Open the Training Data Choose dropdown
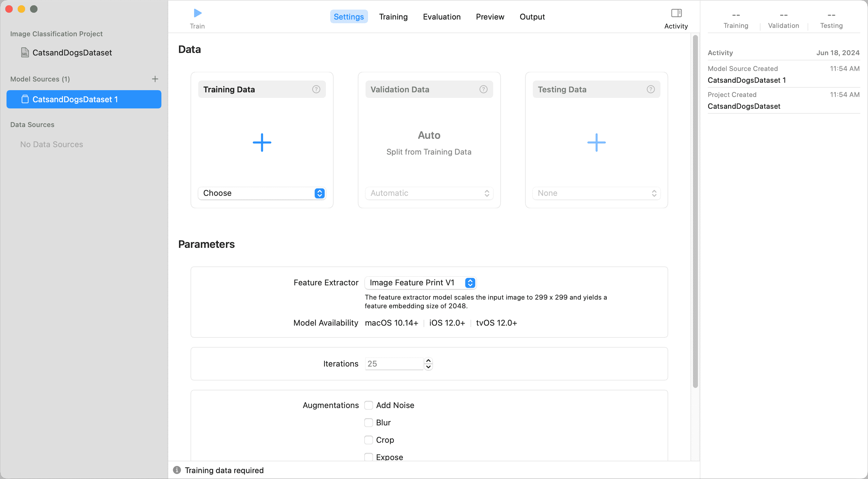 (x=262, y=193)
